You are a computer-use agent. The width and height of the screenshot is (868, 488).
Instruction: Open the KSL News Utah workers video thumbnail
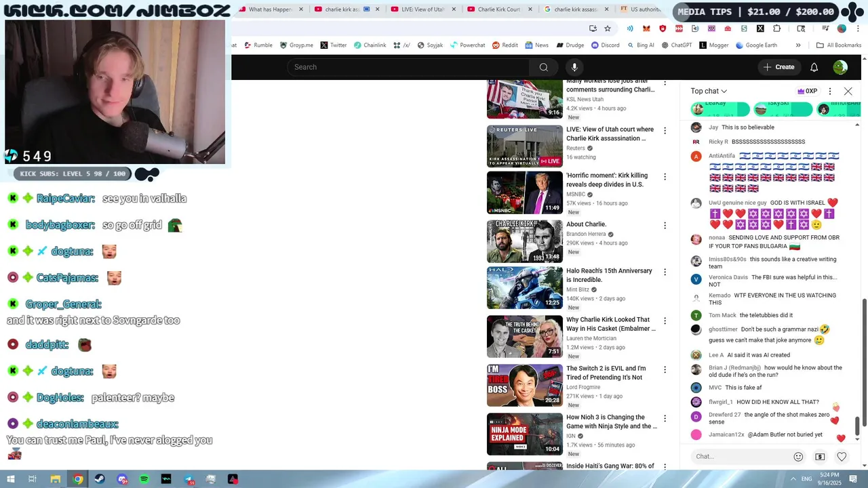[x=525, y=100]
